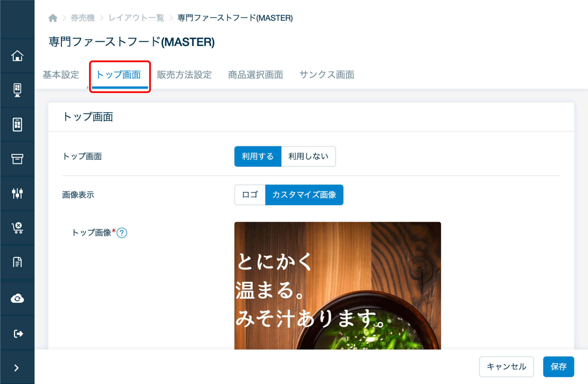The width and height of the screenshot is (588, 384).
Task: Open the home icon in sidebar
Action: point(17,56)
